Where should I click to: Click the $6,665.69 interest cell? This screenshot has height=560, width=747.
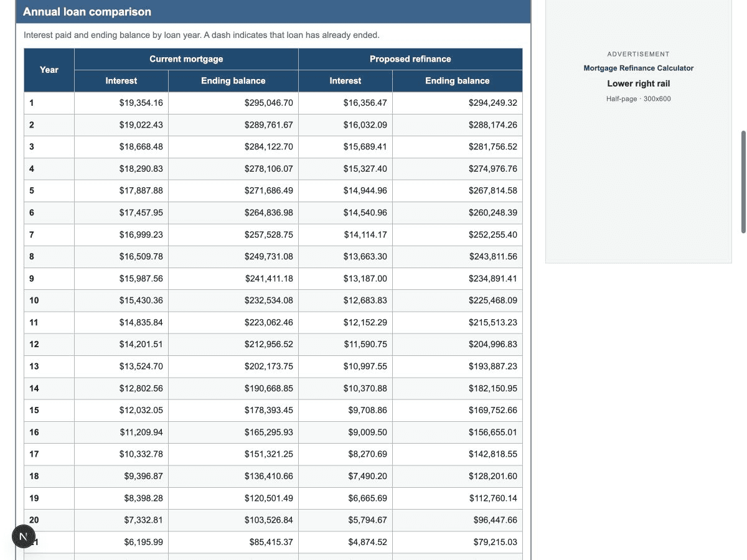click(345, 498)
